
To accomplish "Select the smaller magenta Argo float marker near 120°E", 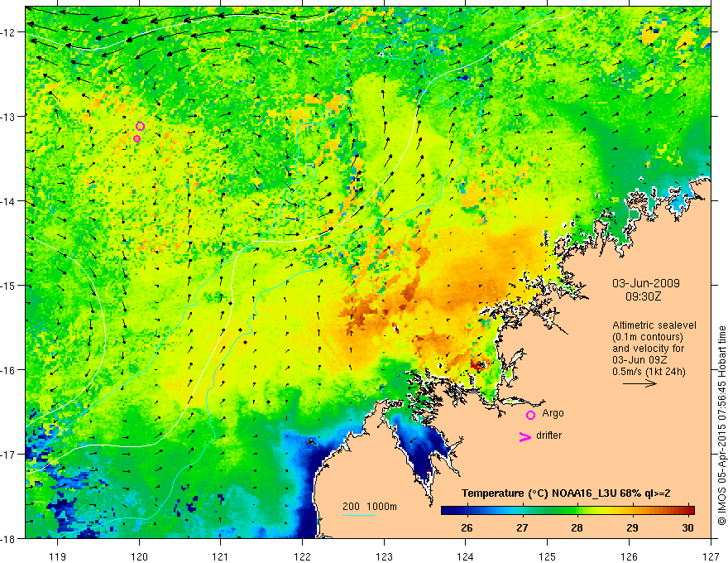I will coord(137,138).
